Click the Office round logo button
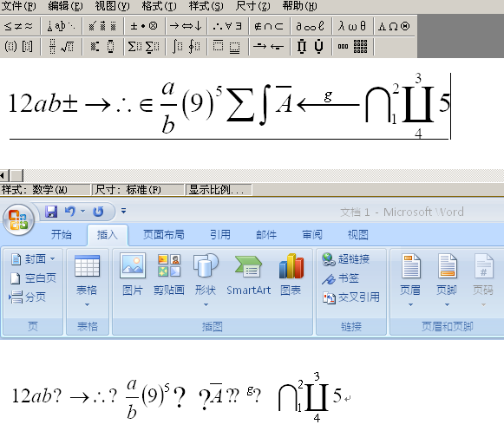This screenshot has width=504, height=431. tap(18, 219)
